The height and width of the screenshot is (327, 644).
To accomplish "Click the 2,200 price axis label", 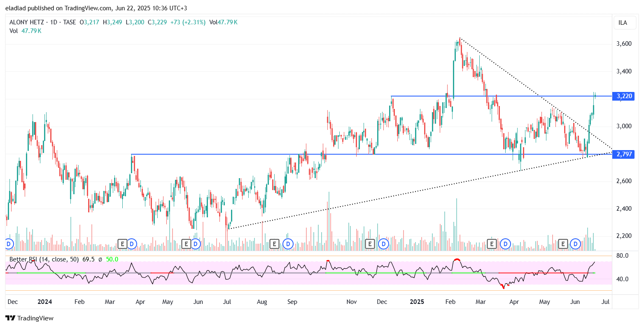I will 625,236.
